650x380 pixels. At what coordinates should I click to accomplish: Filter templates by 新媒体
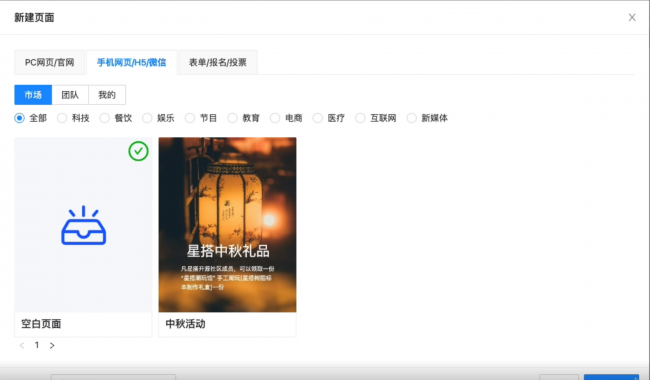point(412,118)
